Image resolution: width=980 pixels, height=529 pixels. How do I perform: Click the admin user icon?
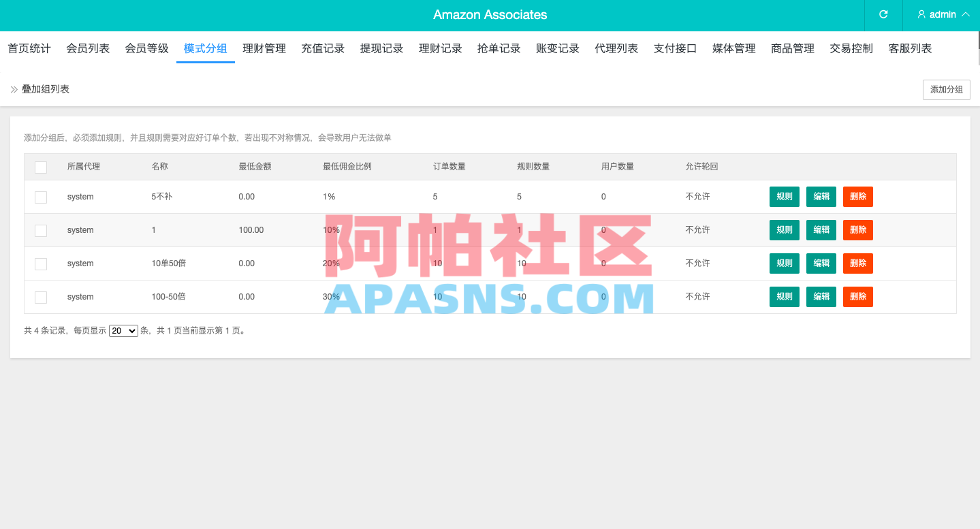click(x=921, y=14)
